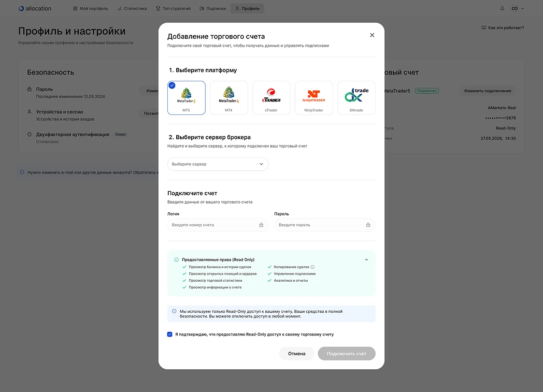Select the NinjaTrader platform card
543x392 pixels.
coord(314,98)
